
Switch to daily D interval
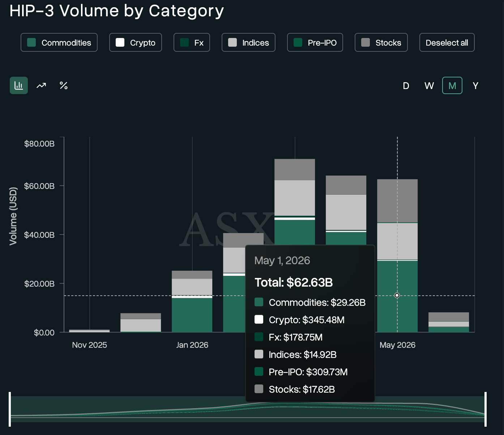point(406,86)
